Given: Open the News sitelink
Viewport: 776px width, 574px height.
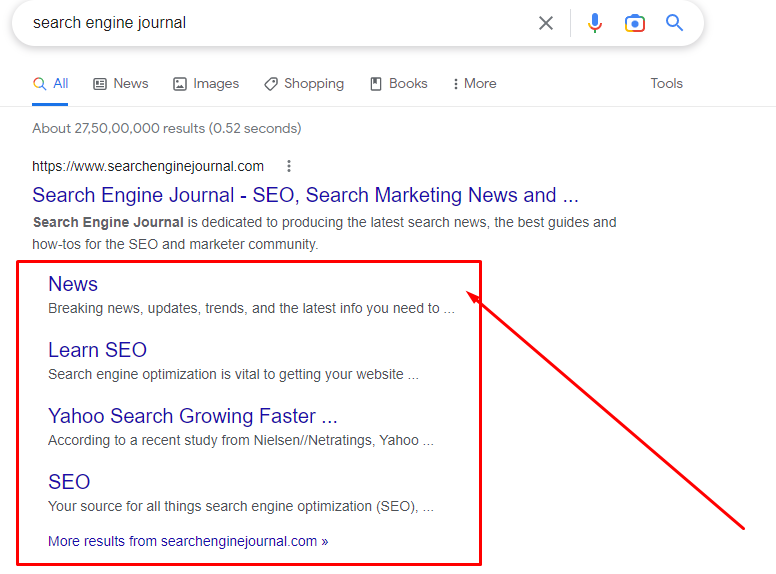Looking at the screenshot, I should (x=73, y=284).
